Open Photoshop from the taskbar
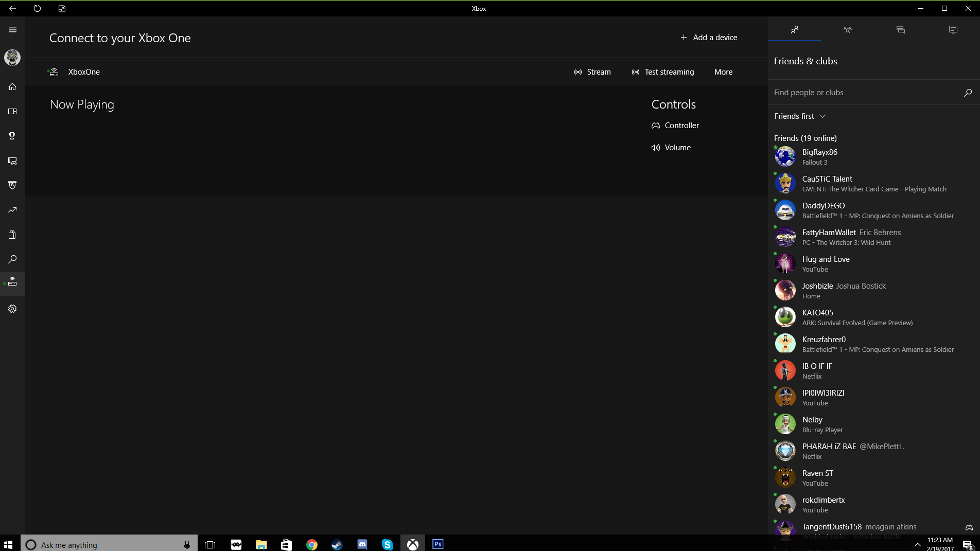The image size is (980, 551). 438,544
